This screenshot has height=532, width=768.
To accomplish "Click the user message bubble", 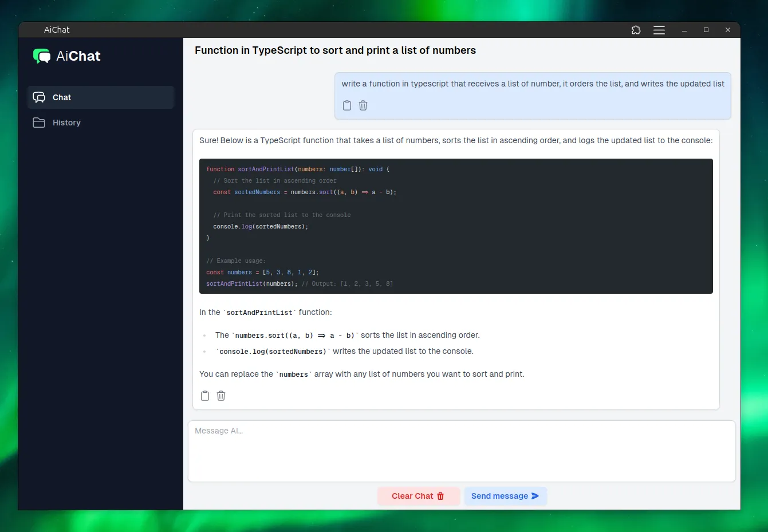I will 533,95.
